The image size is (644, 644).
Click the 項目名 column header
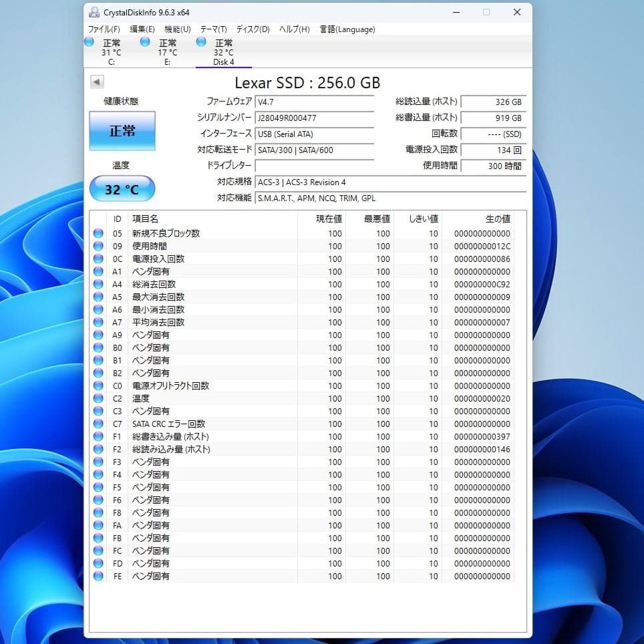212,219
